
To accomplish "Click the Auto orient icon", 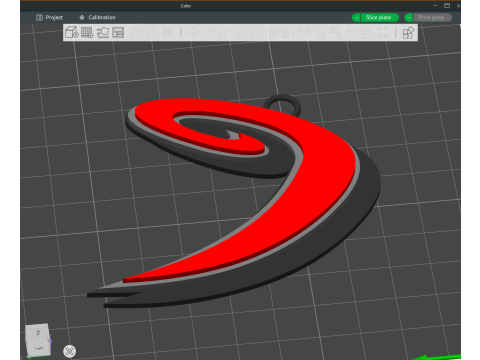I will click(x=103, y=33).
